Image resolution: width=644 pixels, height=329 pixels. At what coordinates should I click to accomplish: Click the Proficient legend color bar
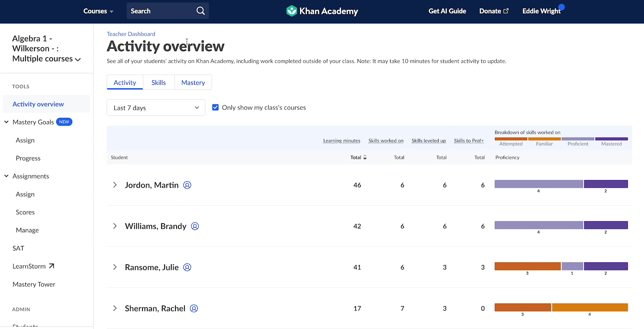tap(578, 139)
